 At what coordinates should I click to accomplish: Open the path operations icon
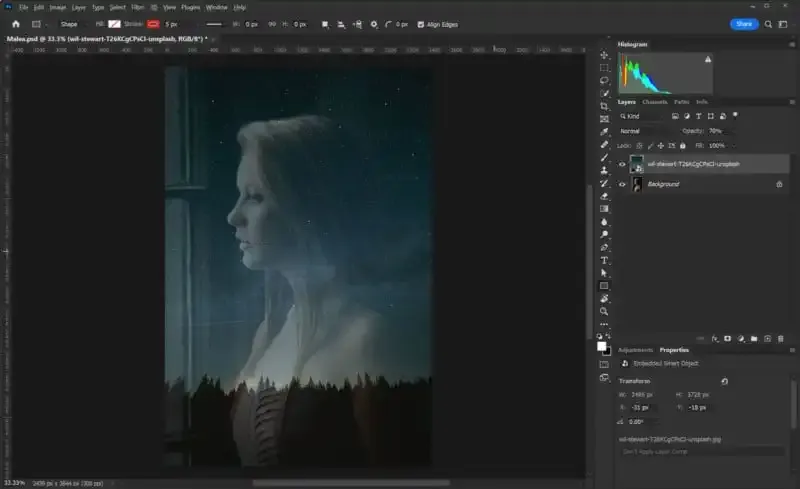pos(325,25)
